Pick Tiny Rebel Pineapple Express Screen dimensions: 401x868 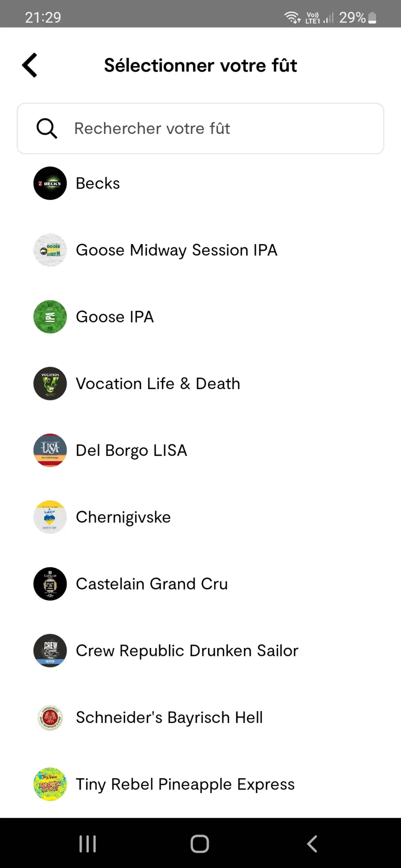tap(185, 784)
